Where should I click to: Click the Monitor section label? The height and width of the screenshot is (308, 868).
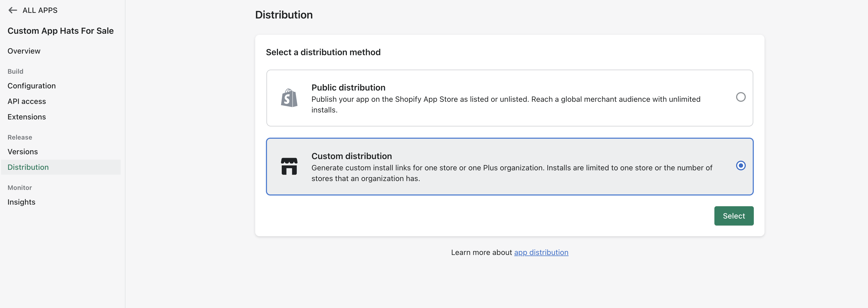(20, 187)
